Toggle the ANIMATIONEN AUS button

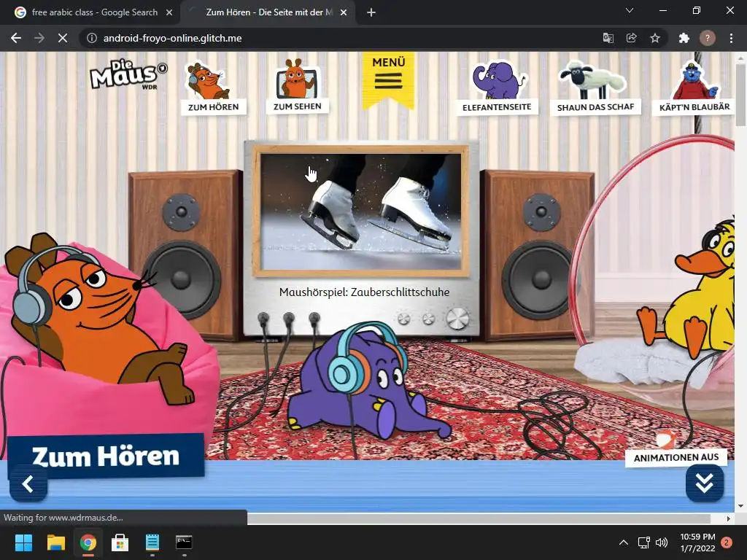pyautogui.click(x=676, y=457)
